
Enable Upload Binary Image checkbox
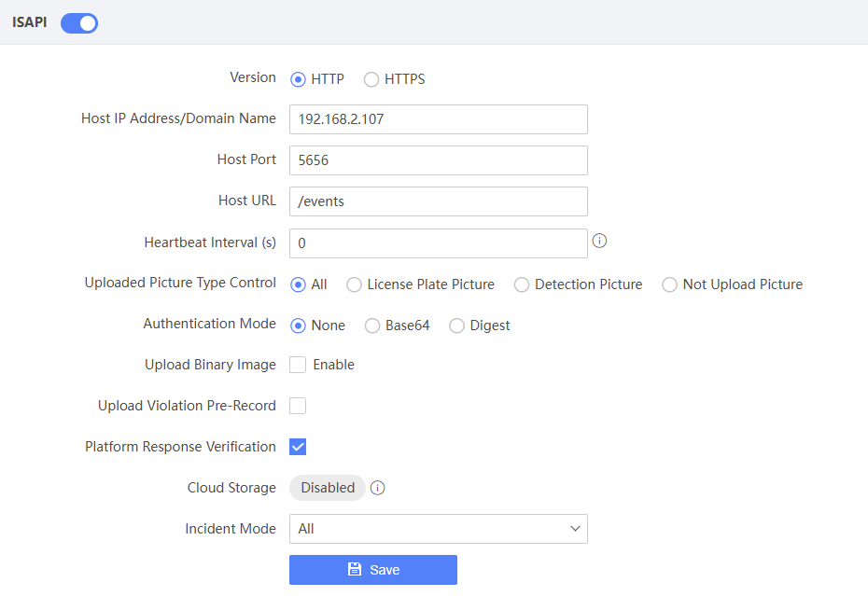pos(298,365)
